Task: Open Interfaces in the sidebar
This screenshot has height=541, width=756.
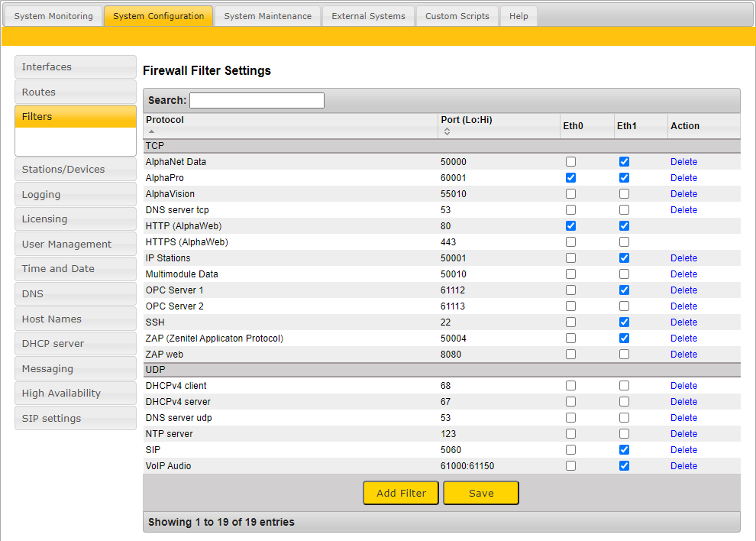Action: point(75,67)
